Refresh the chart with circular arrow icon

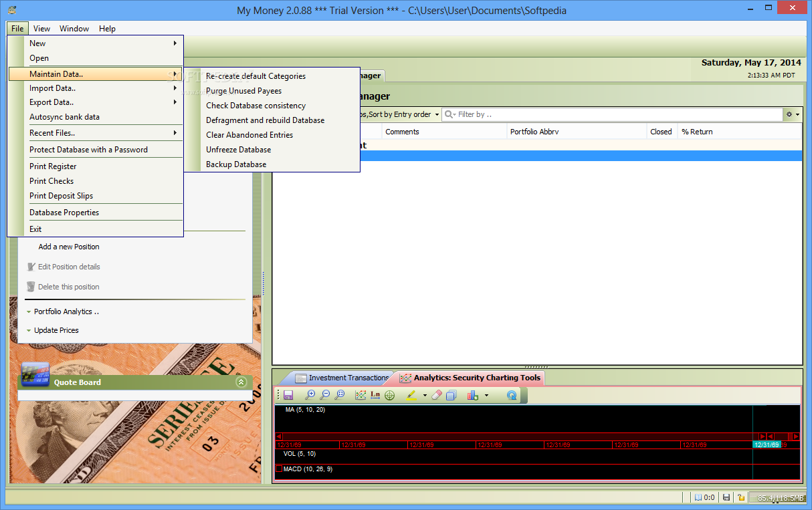(512, 395)
